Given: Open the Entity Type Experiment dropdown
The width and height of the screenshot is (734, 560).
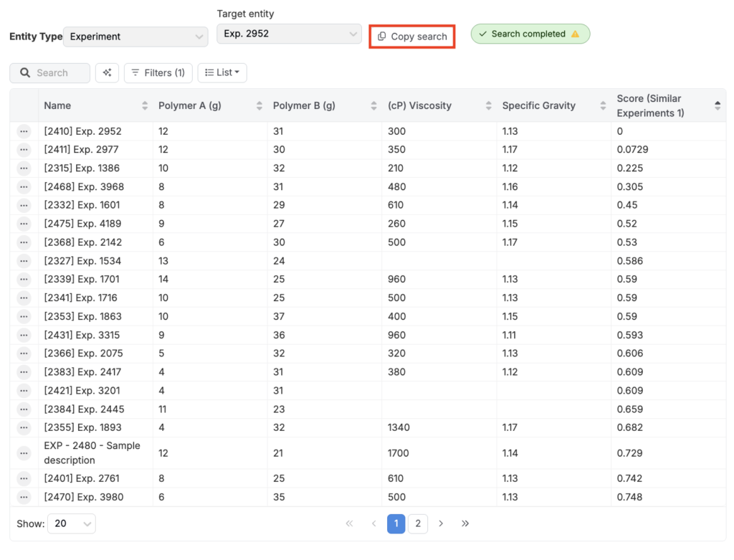Looking at the screenshot, I should (135, 37).
